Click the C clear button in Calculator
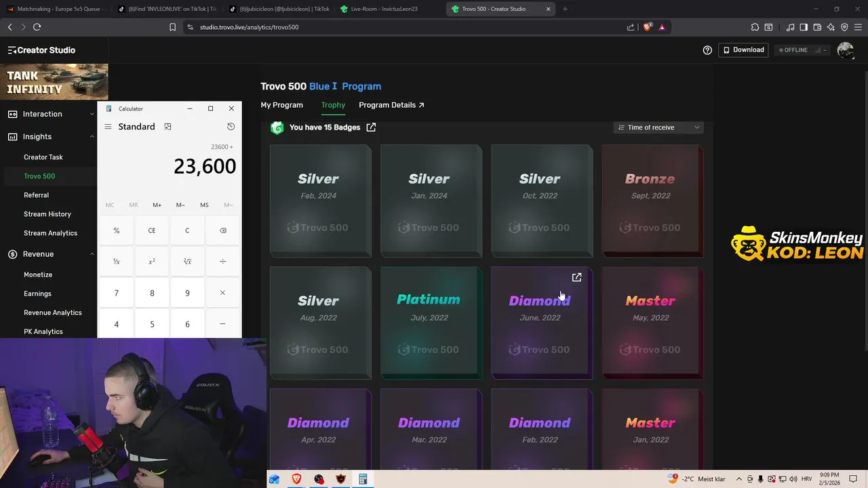 pyautogui.click(x=187, y=230)
